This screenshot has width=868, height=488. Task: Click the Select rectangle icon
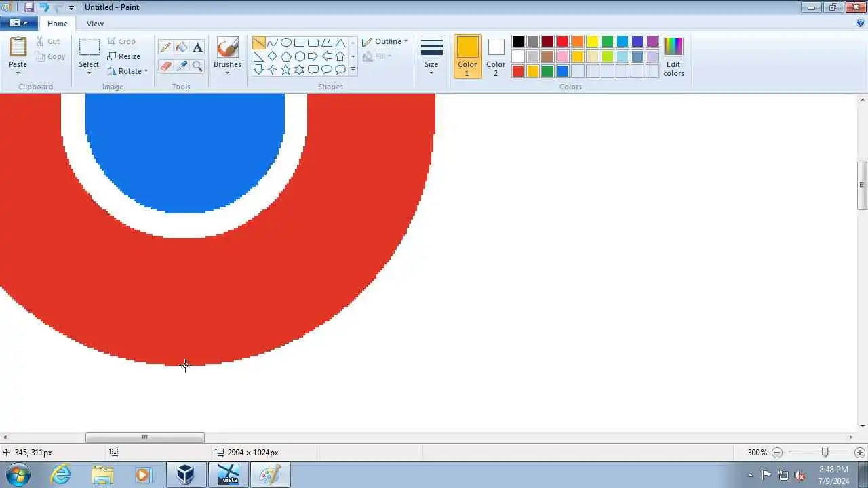click(x=89, y=47)
